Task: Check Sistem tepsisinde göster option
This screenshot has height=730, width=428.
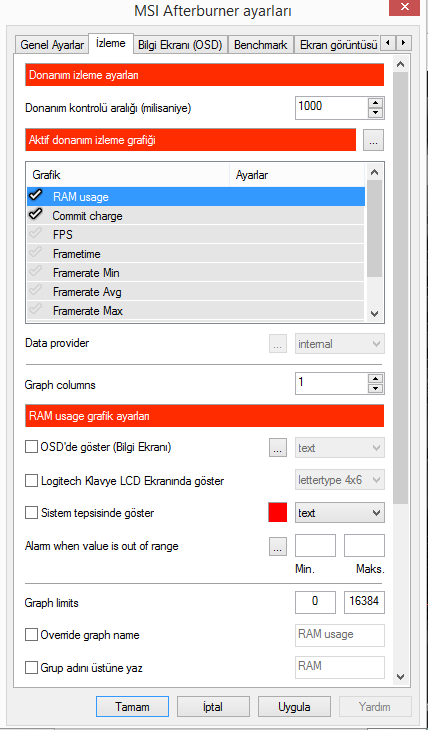Action: coord(31,513)
